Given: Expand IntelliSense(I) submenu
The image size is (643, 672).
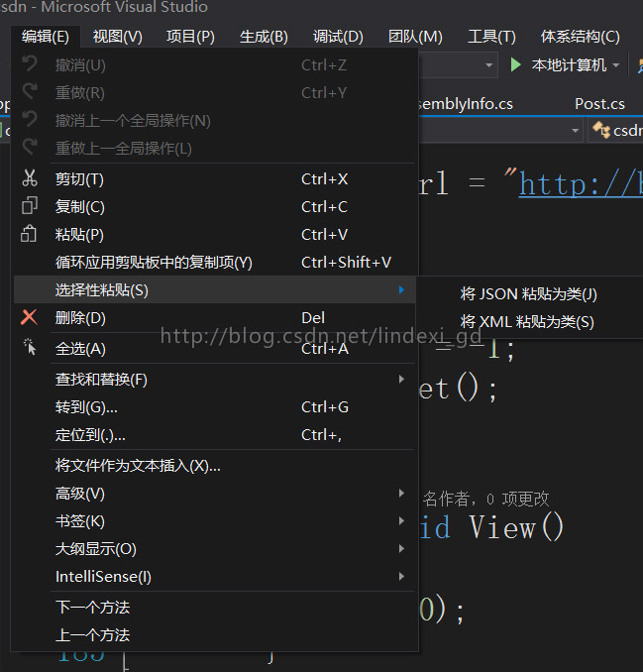Looking at the screenshot, I should point(215,577).
